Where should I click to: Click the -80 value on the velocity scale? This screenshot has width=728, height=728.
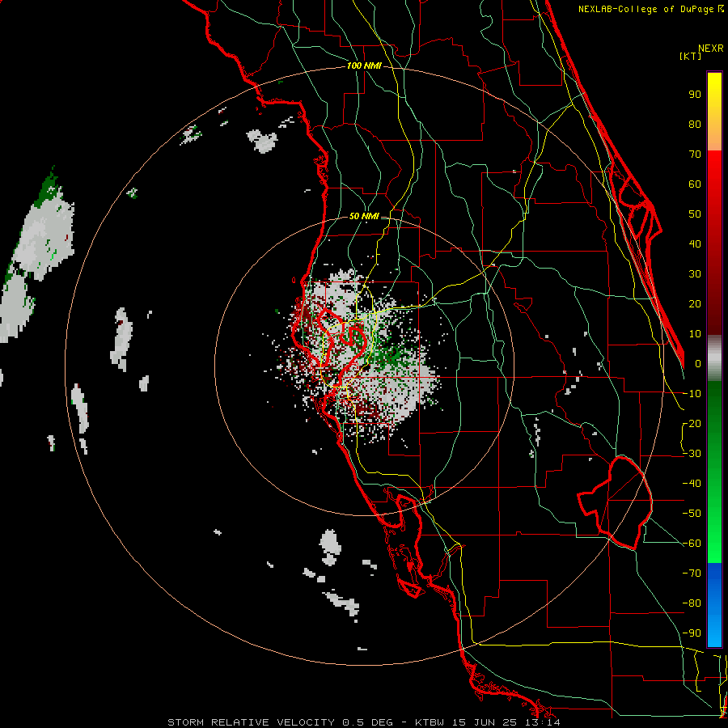click(x=692, y=603)
